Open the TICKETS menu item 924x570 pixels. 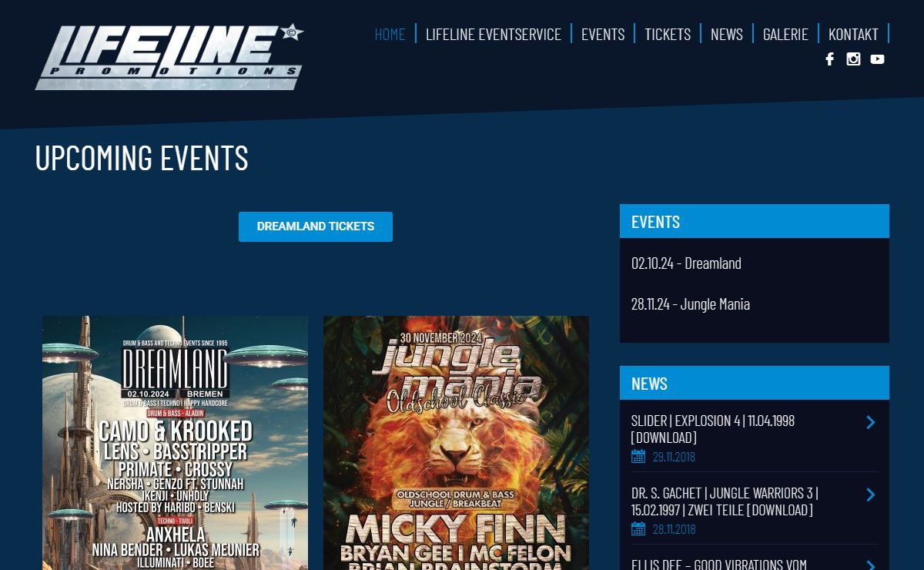pyautogui.click(x=668, y=34)
